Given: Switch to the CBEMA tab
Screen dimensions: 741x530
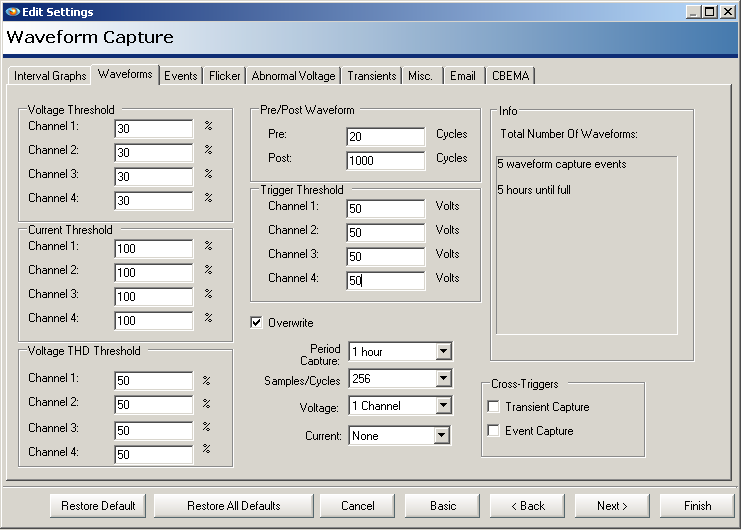Looking at the screenshot, I should coord(510,76).
